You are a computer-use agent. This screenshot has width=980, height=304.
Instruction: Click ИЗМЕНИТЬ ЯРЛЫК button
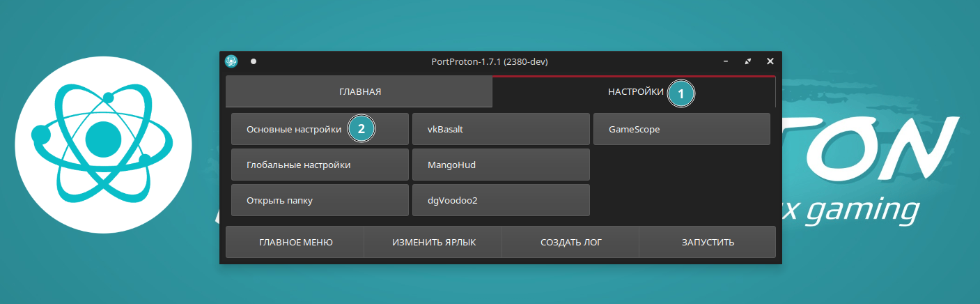pos(433,242)
